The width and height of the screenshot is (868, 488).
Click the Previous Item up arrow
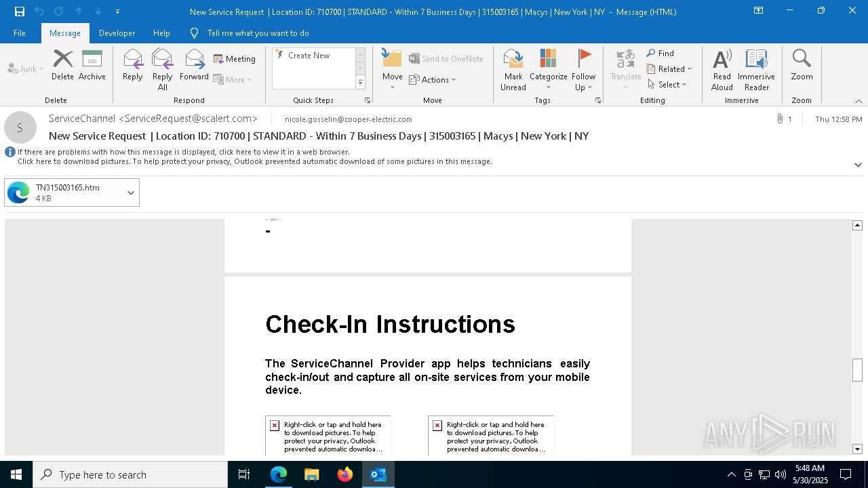79,11
